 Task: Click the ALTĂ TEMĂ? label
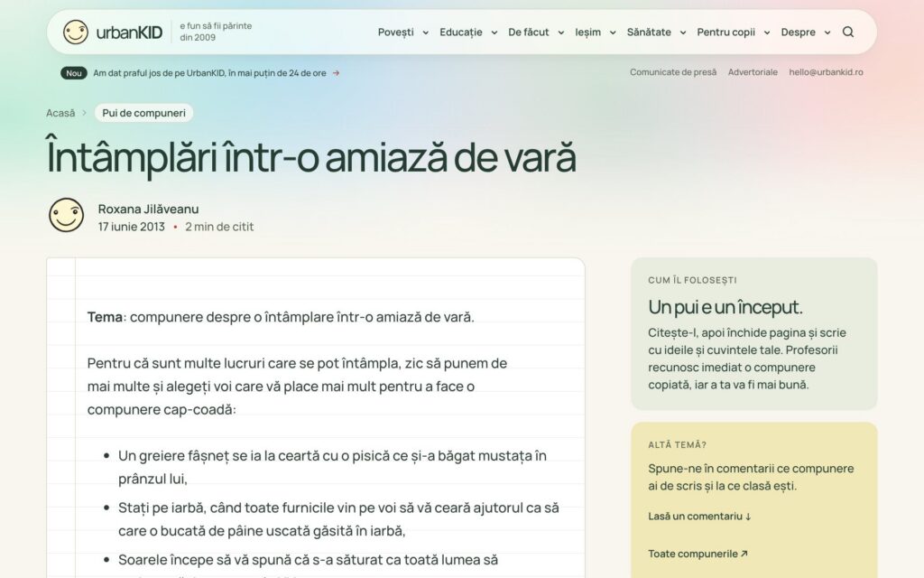click(x=677, y=444)
